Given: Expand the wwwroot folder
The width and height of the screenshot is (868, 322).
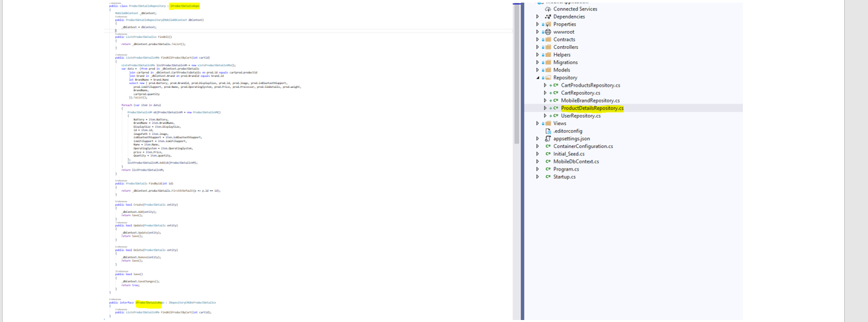Looking at the screenshot, I should 538,32.
